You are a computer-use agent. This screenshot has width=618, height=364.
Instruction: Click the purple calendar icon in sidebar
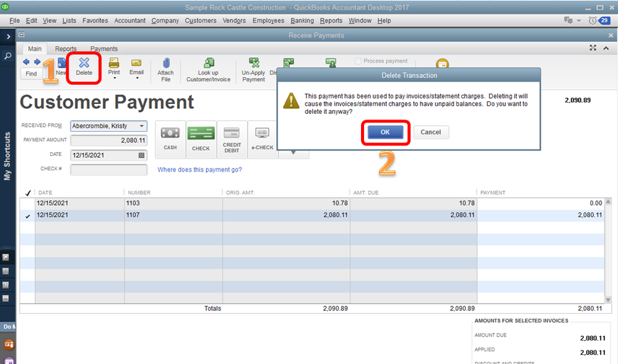(x=9, y=360)
